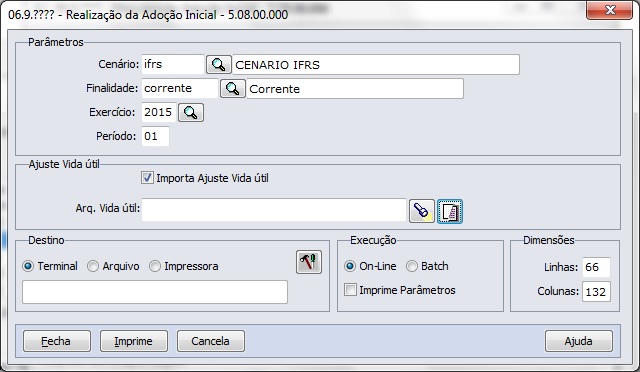
Task: Click the CENARIO IFRS description field
Action: pos(376,65)
